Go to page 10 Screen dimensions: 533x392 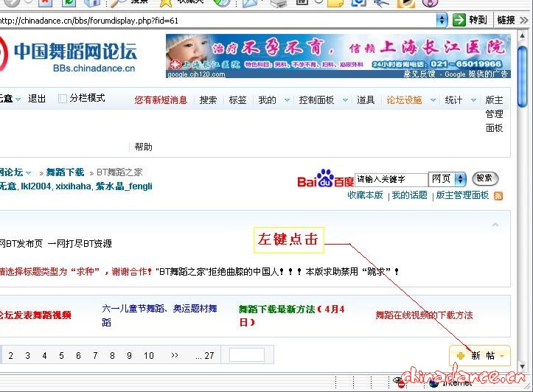[148, 356]
